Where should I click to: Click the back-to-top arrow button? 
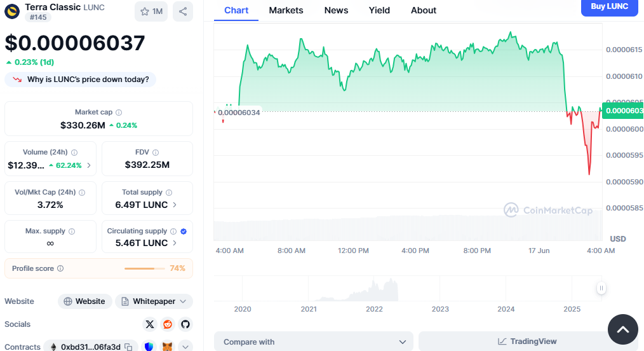(623, 329)
